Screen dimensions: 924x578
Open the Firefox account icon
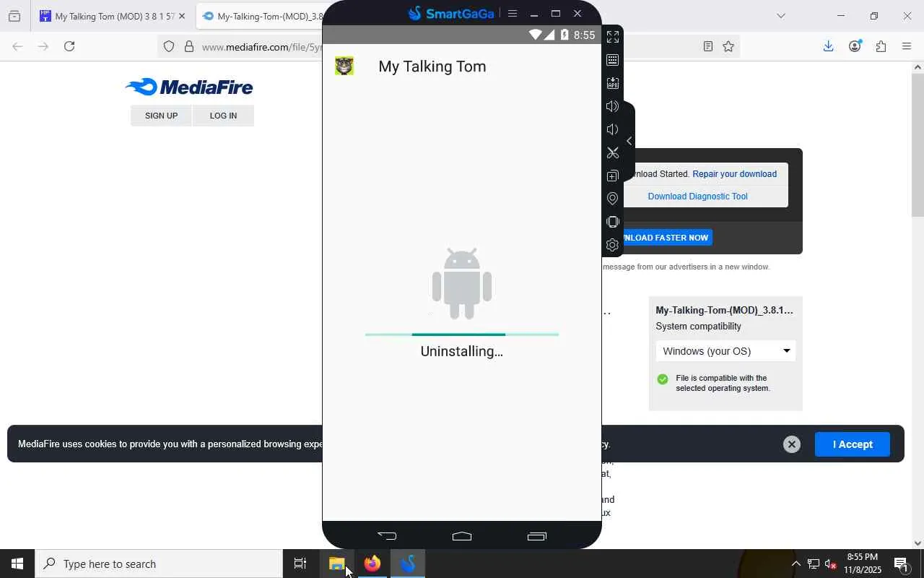coord(855,46)
